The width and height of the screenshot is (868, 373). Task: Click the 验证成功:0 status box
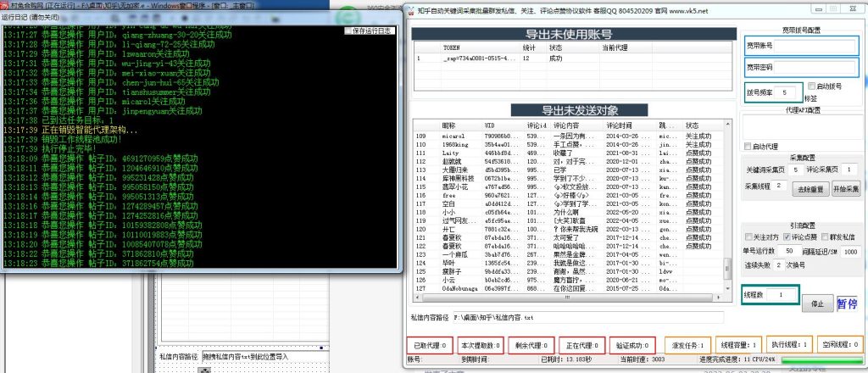click(x=632, y=345)
